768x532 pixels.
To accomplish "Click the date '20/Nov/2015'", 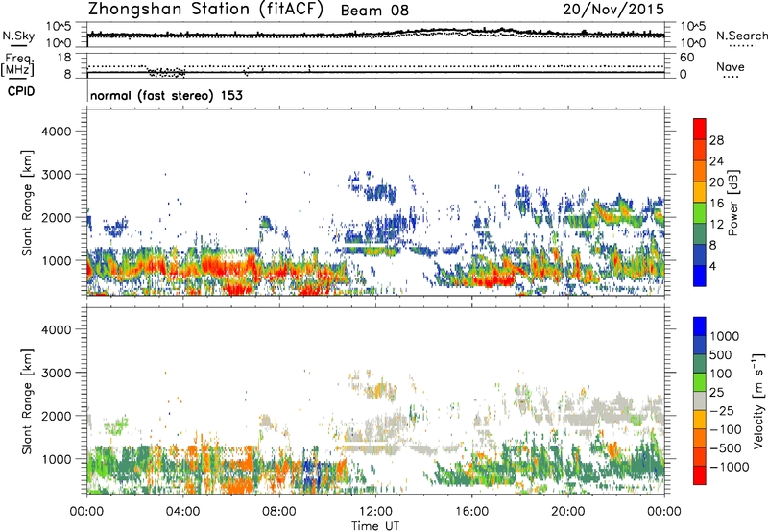I will 613,9.
